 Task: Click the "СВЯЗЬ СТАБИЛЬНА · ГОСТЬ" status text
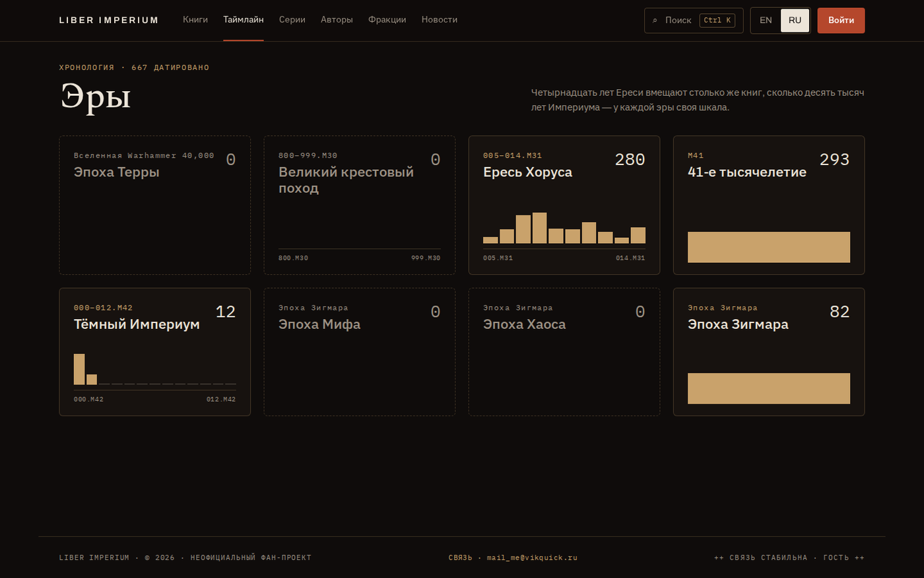tap(789, 558)
